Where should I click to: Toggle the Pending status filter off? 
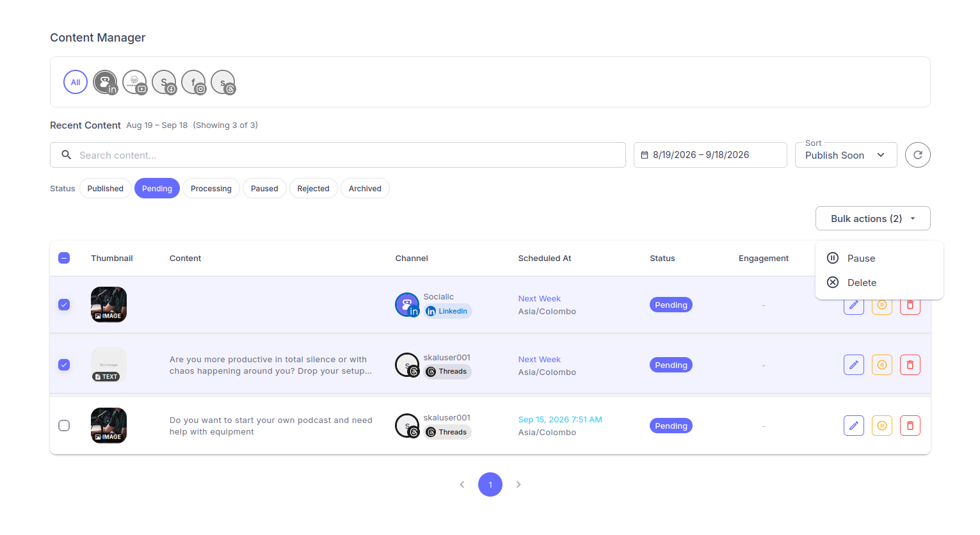click(157, 188)
